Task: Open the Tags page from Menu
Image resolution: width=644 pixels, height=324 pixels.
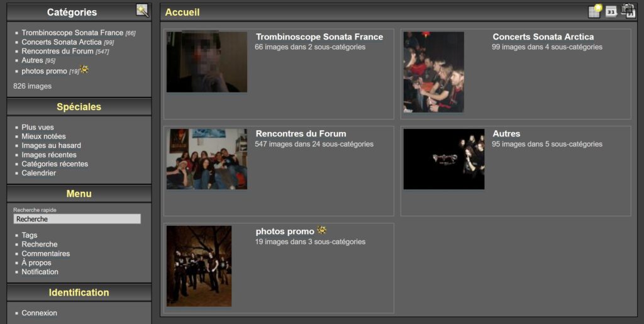Action: pyautogui.click(x=30, y=235)
